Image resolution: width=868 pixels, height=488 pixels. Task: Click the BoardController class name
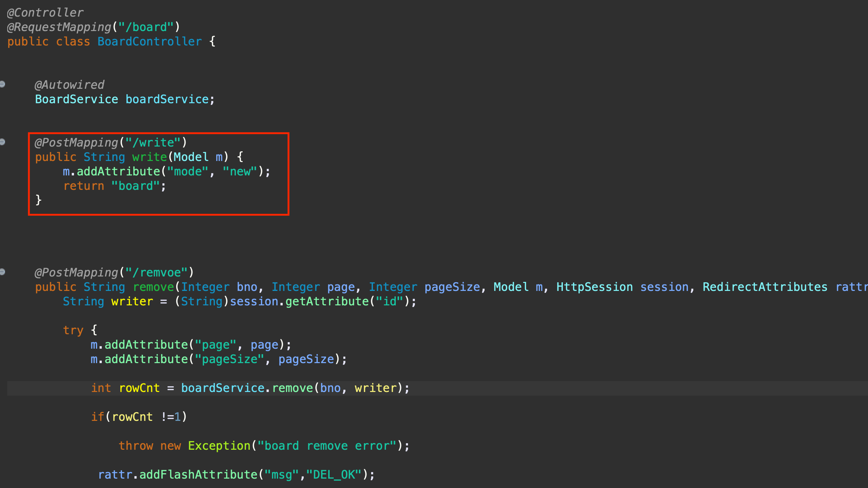[x=149, y=42]
